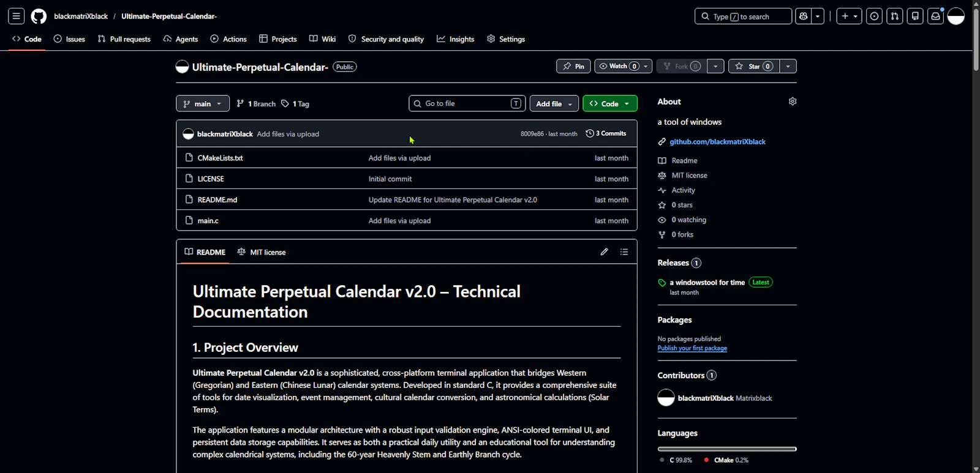Switch to the Issues tab
980x473 pixels.
[x=69, y=39]
